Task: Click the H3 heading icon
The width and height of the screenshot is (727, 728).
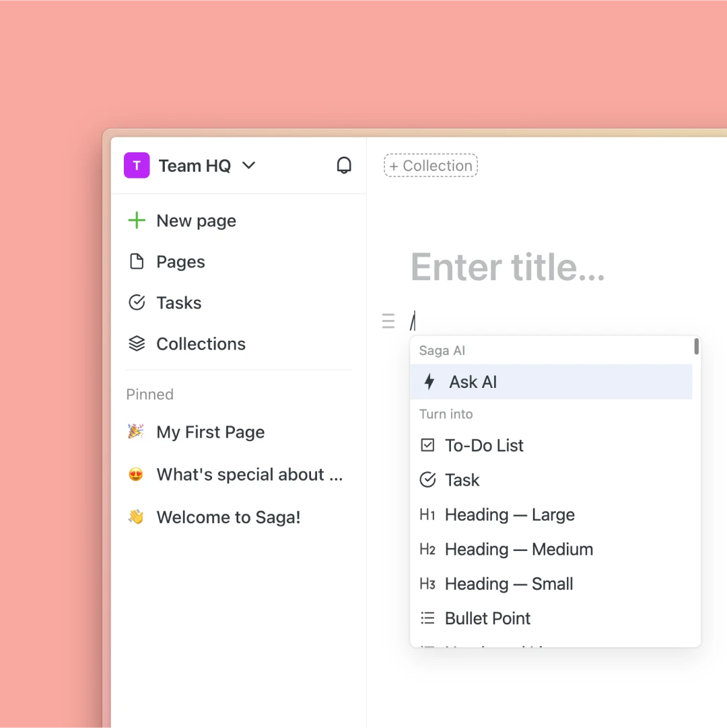Action: [427, 584]
